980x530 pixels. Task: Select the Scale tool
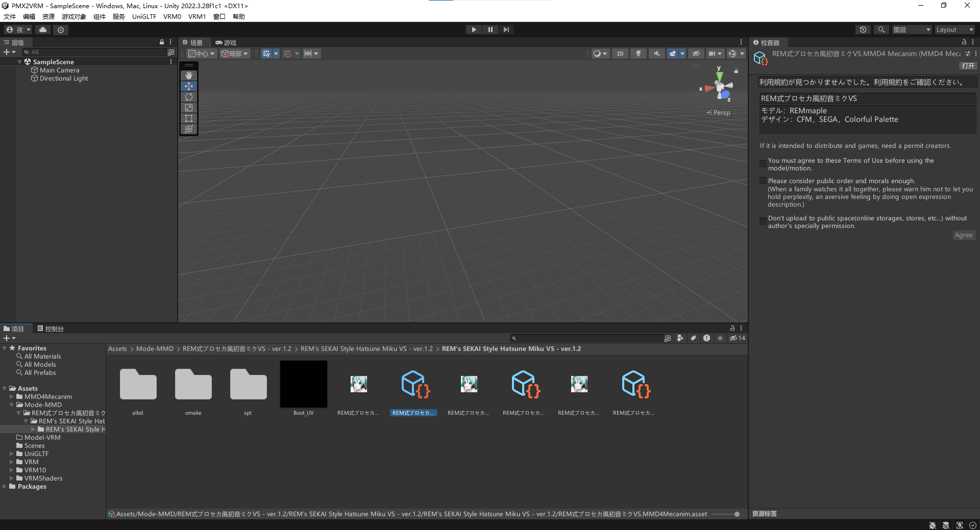pos(189,108)
